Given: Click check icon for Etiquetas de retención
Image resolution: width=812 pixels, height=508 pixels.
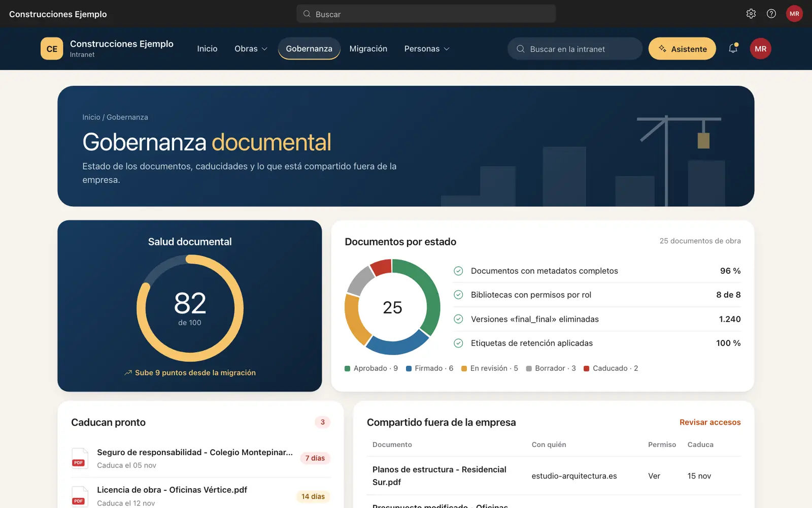Looking at the screenshot, I should pos(458,343).
